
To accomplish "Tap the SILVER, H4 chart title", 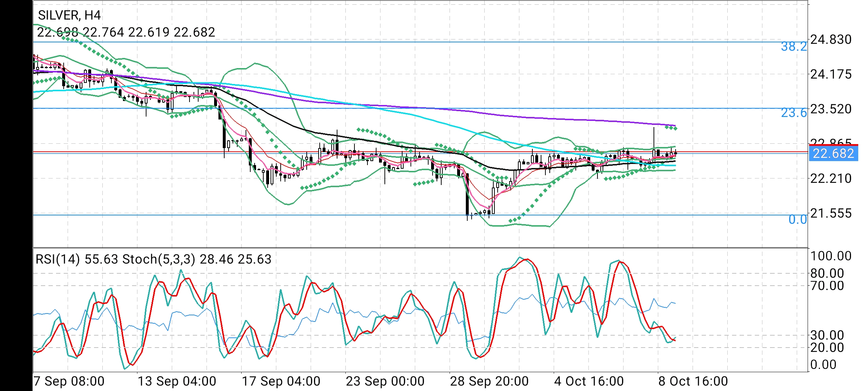I will pyautogui.click(x=69, y=15).
